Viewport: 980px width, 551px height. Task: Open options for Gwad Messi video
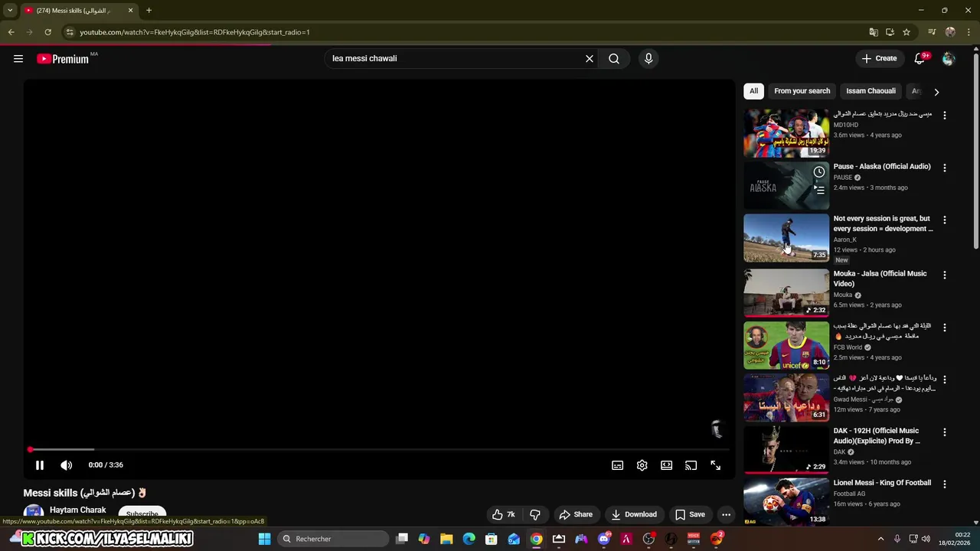pos(945,380)
